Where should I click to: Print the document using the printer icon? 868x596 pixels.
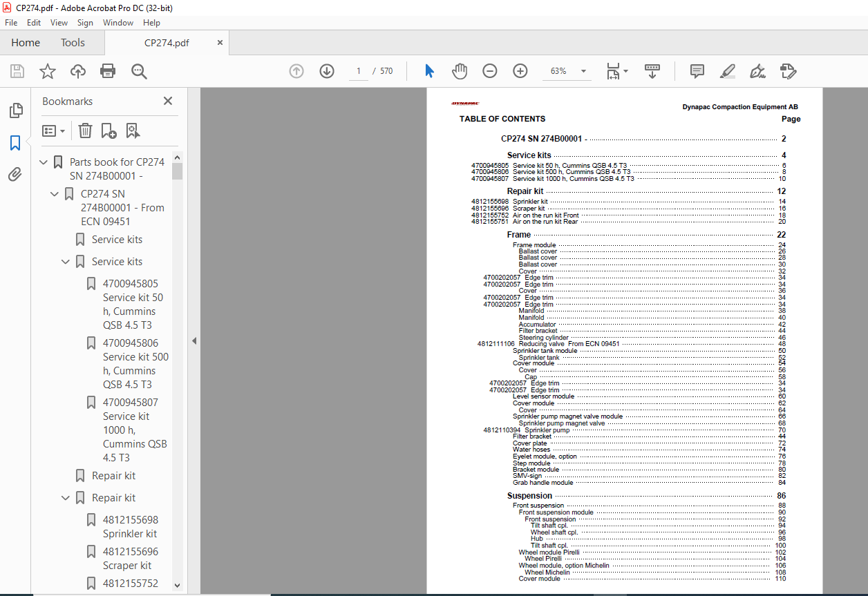pos(108,71)
